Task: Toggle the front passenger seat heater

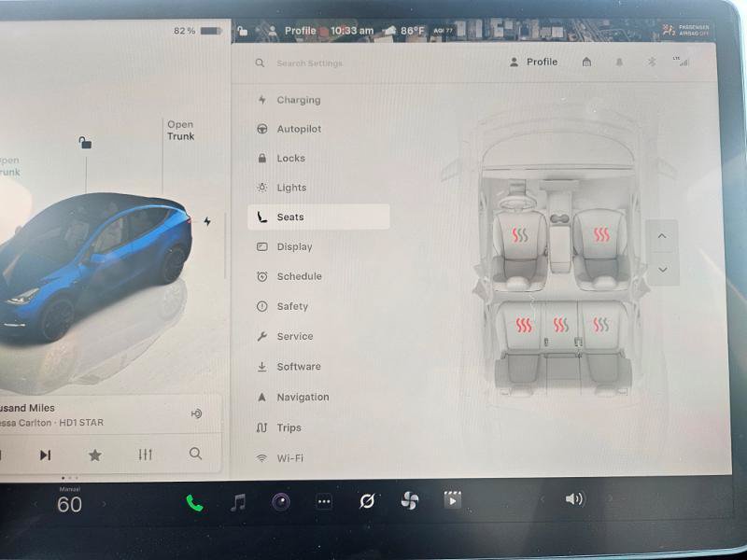Action: click(601, 234)
